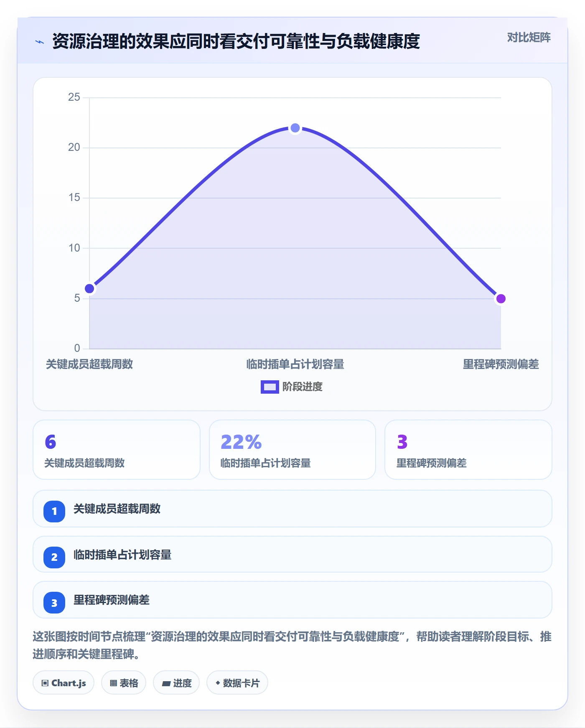Select the peak data point at 22
Viewport: 585px width, 728px height.
[295, 128]
